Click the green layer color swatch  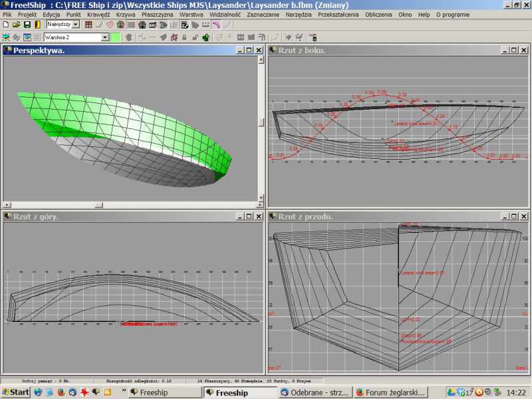pos(116,37)
